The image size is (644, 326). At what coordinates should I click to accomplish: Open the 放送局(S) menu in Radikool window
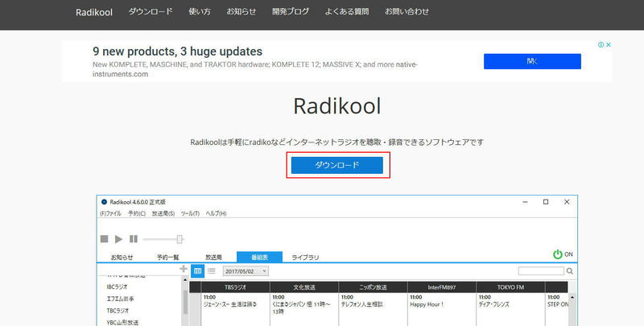coord(163,213)
